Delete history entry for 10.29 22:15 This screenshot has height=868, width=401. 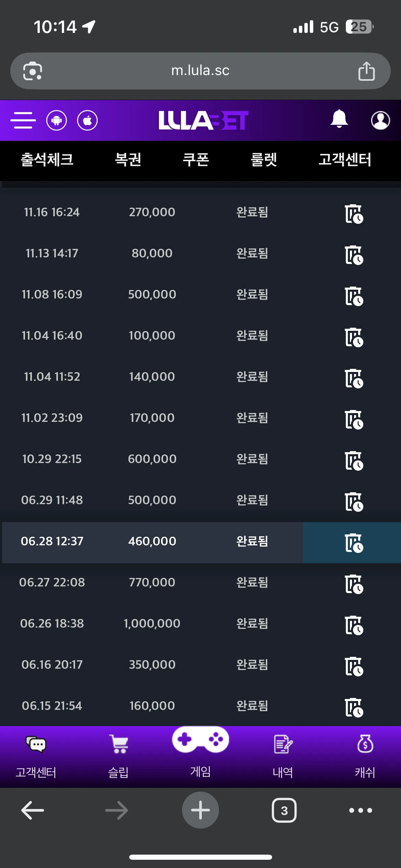click(x=354, y=460)
